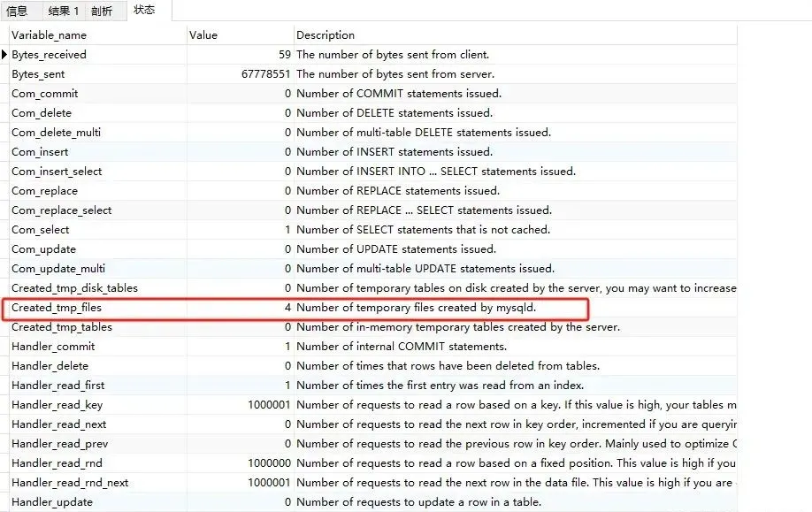Screen dimensions: 812x512
Task: Click the Com_replace_select description text
Action: (424, 210)
